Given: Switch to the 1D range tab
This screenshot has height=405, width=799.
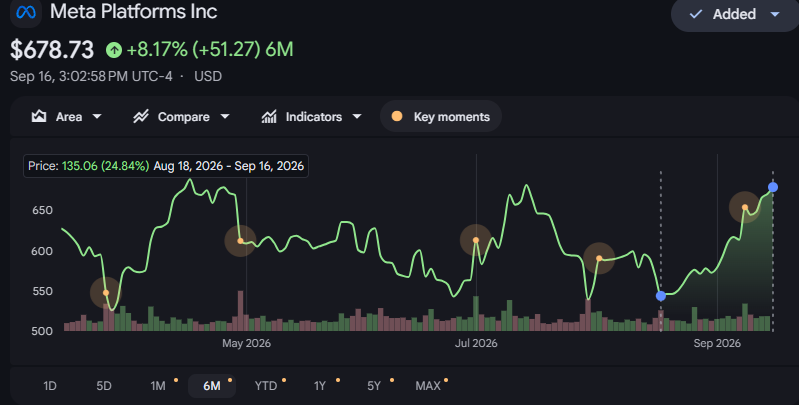Looking at the screenshot, I should 50,386.
